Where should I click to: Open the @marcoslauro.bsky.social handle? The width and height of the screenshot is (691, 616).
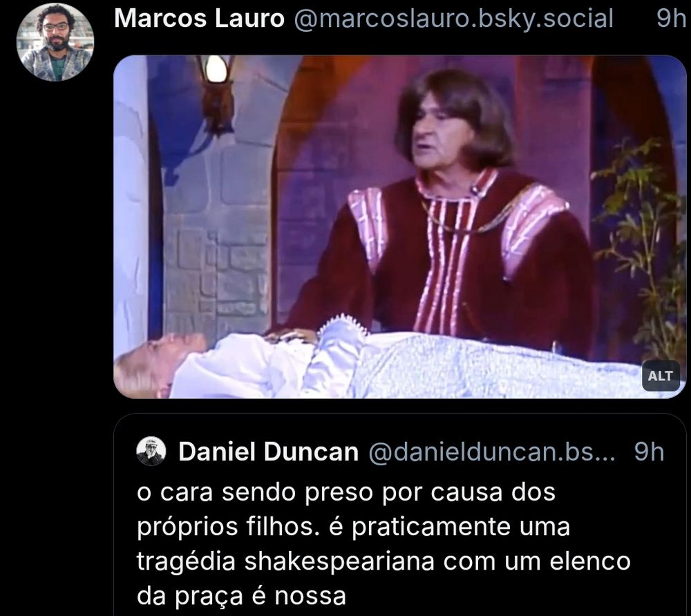pos(453,19)
